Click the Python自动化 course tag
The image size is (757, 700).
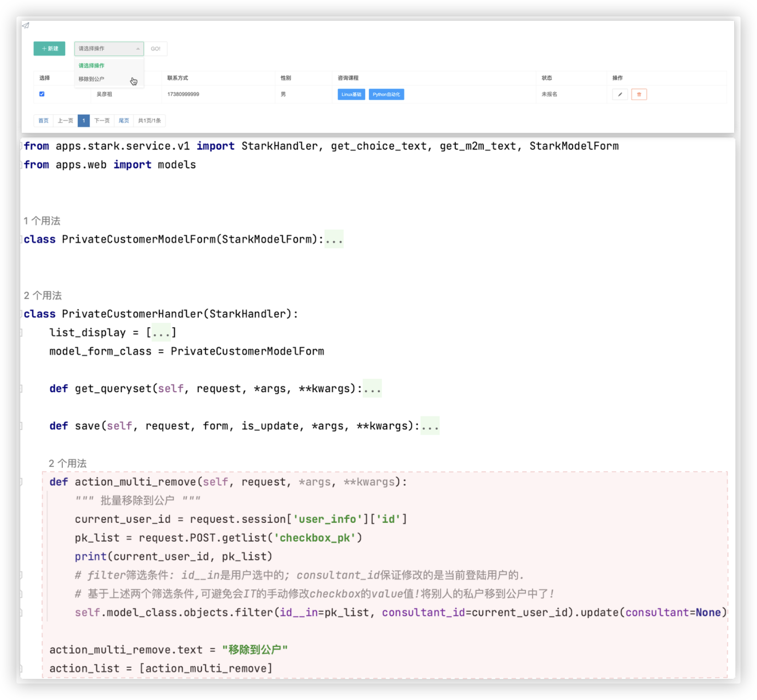tap(386, 94)
